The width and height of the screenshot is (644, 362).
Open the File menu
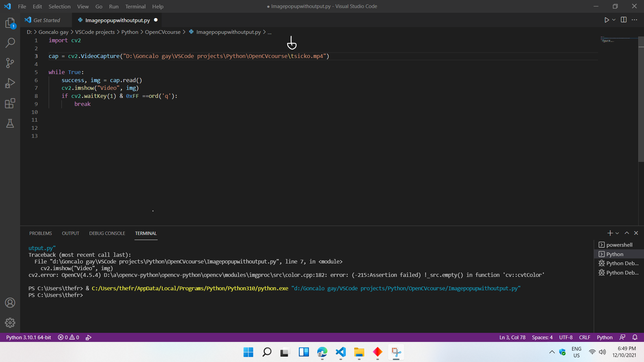pos(22,6)
